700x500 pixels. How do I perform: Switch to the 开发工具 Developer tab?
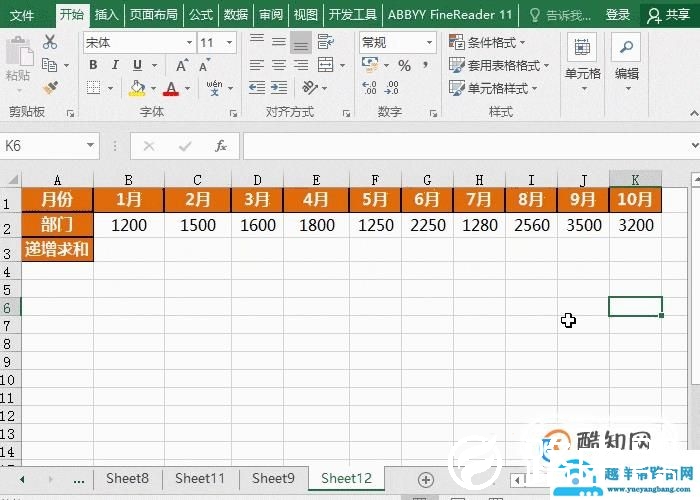tap(353, 15)
